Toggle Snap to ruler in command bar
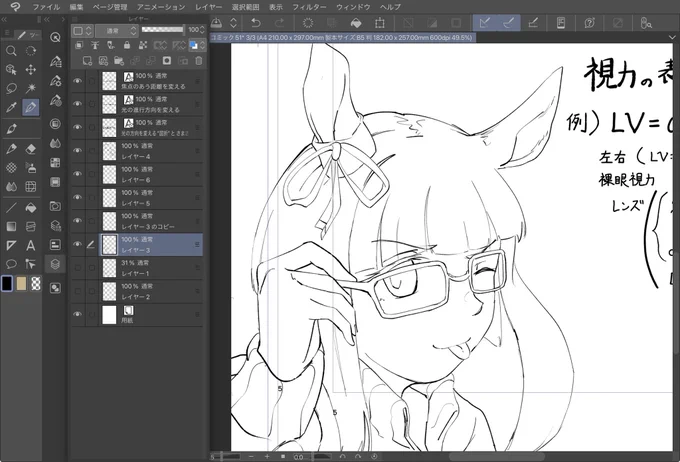Image resolution: width=680 pixels, height=462 pixels. pos(485,23)
